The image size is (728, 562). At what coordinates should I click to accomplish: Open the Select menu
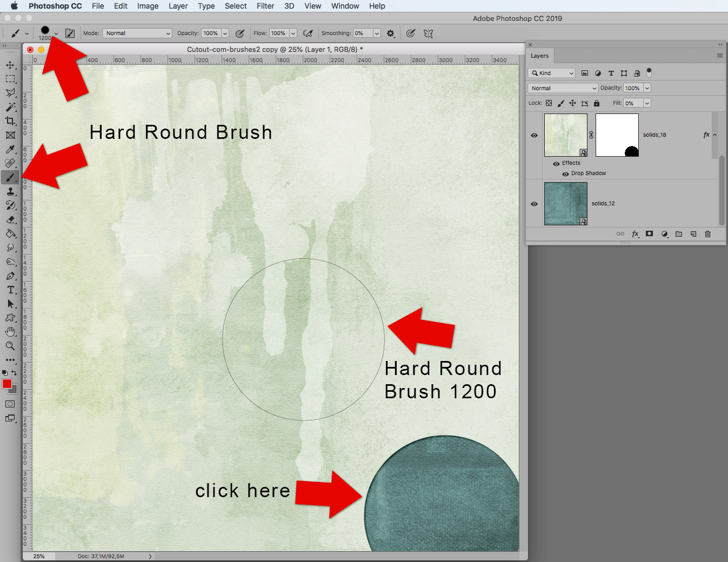(x=236, y=6)
